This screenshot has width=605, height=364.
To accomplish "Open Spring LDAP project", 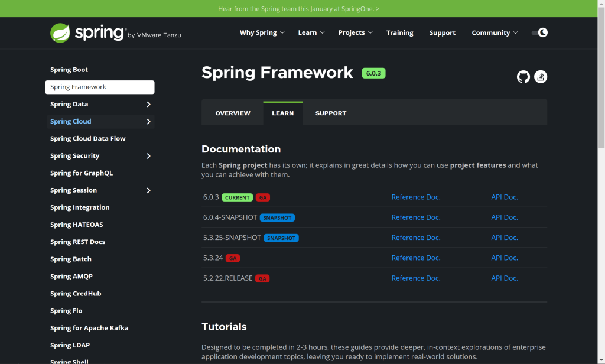I will point(70,345).
